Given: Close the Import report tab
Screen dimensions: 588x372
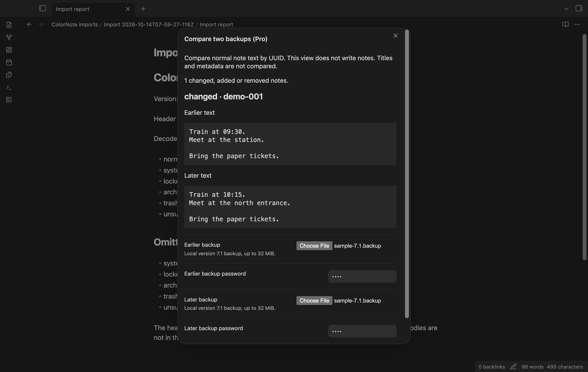Looking at the screenshot, I should (128, 9).
